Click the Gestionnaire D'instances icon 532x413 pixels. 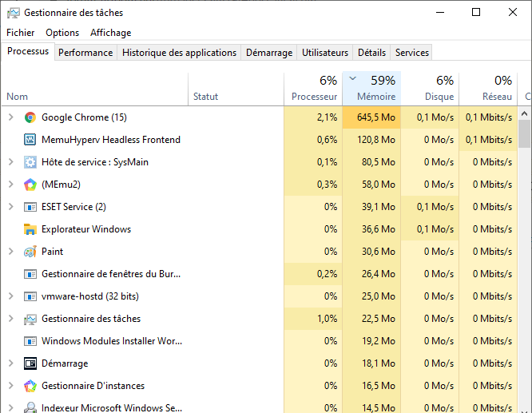[x=30, y=386]
